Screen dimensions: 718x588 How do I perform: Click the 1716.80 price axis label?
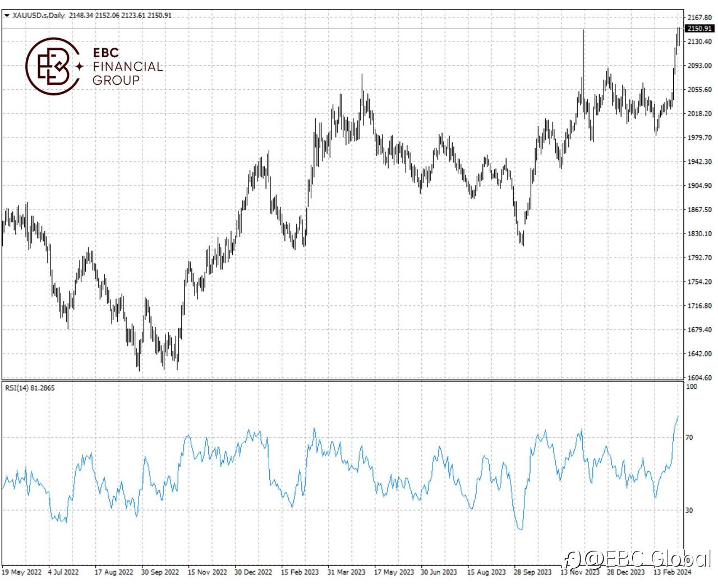pyautogui.click(x=699, y=306)
